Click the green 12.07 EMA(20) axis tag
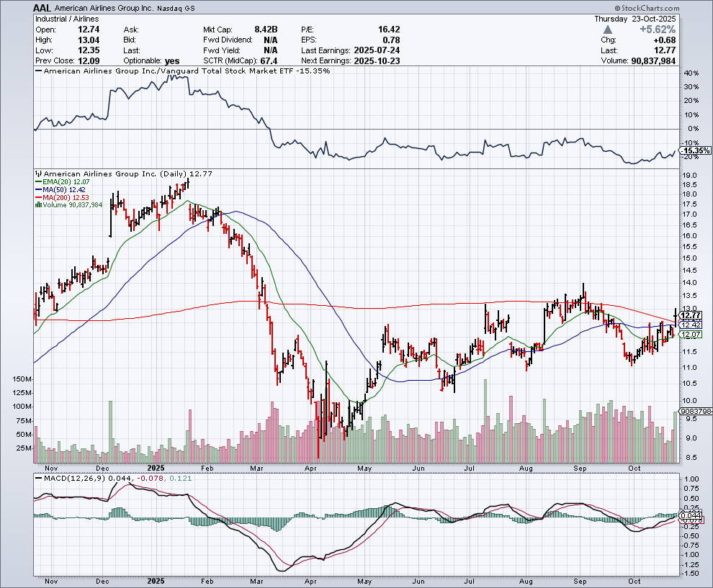 click(691, 335)
